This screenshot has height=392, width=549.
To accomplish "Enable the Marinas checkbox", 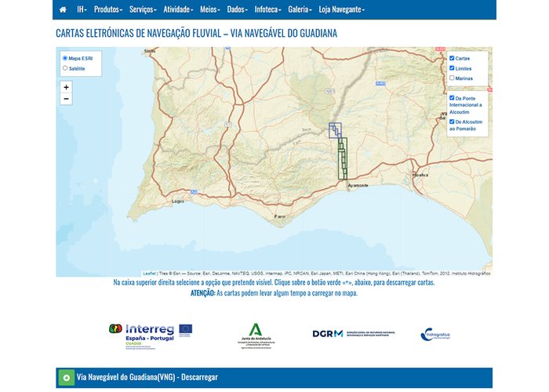I will (x=452, y=78).
